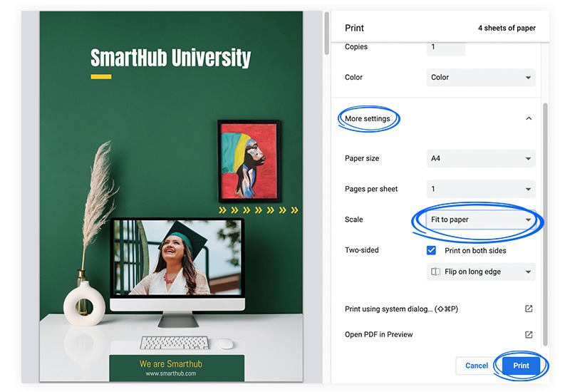Cancel the print dialog
570x392 pixels.
coord(477,366)
